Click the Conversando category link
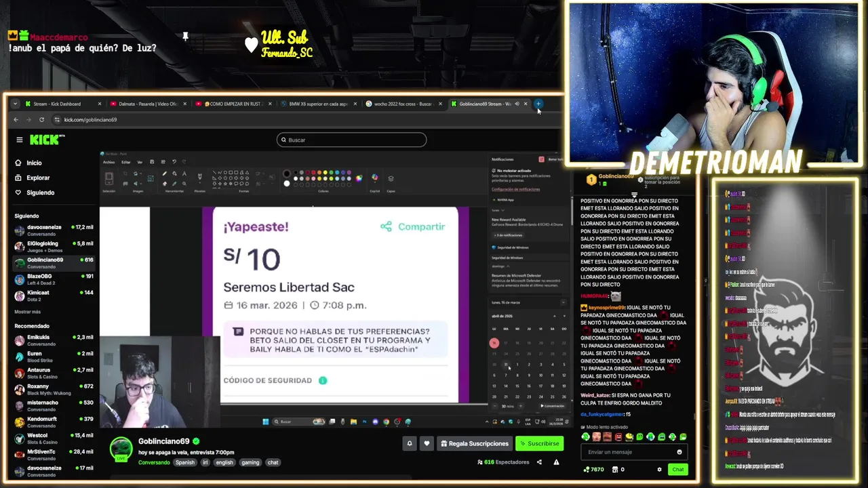The width and height of the screenshot is (868, 488). click(x=154, y=462)
